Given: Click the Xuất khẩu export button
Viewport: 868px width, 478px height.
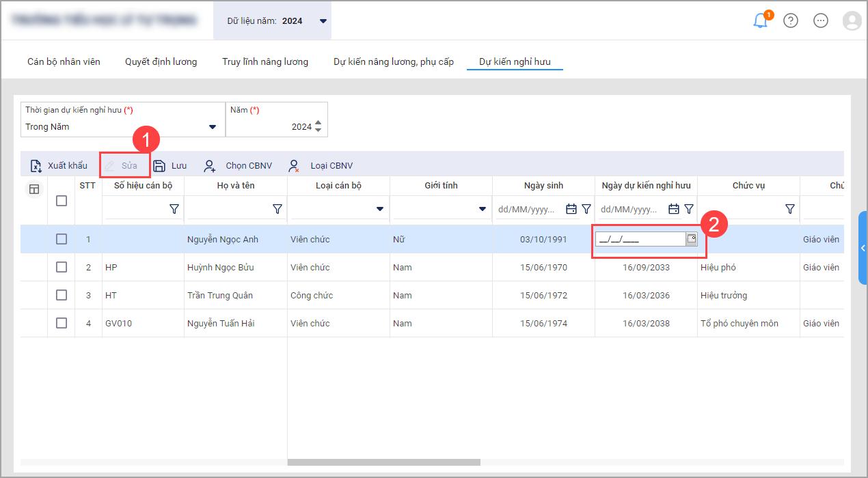Looking at the screenshot, I should (59, 165).
